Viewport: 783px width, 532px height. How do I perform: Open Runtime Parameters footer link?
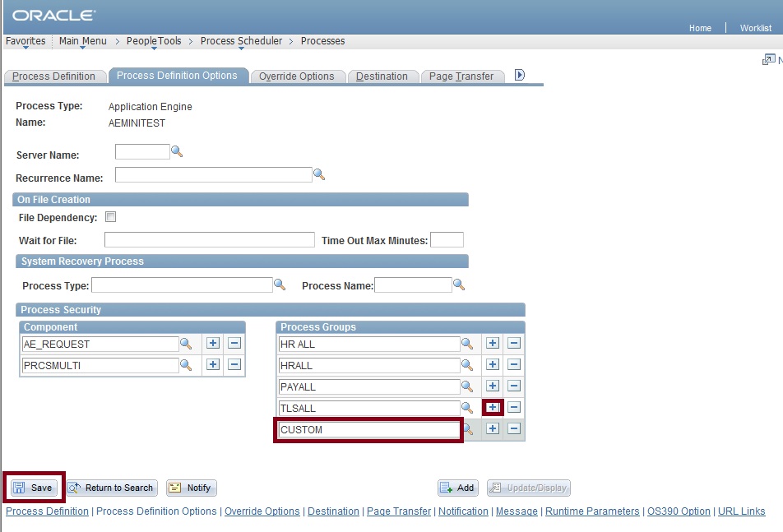tap(592, 511)
